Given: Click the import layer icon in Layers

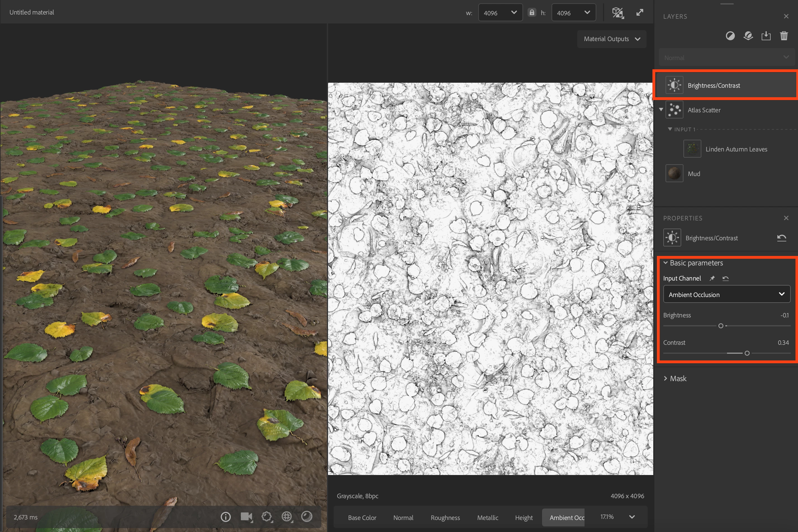Looking at the screenshot, I should [766, 36].
